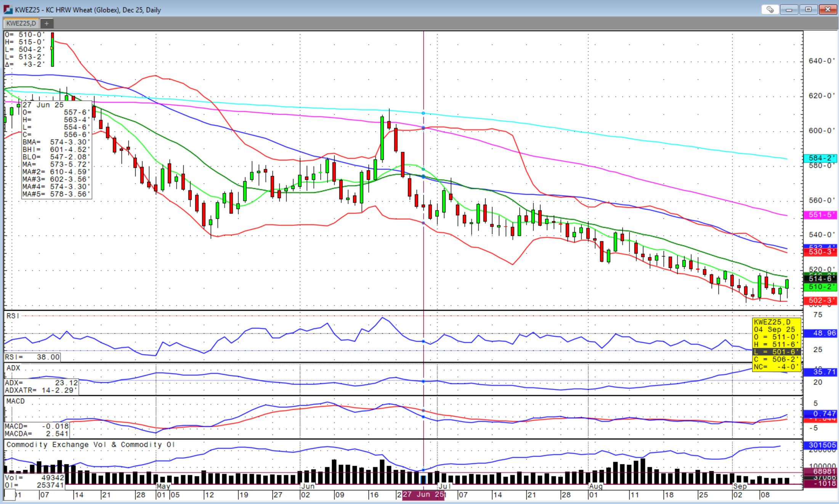Click the O= 510-0 open value at top left

25,35
